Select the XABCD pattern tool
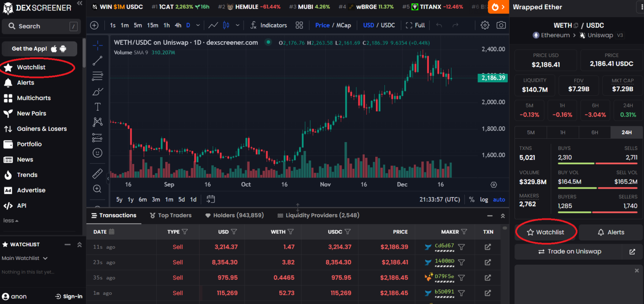This screenshot has height=304, width=644. [x=97, y=122]
